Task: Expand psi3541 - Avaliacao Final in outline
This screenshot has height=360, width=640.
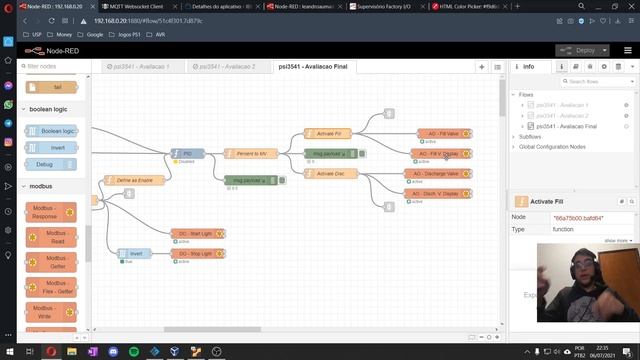Action: click(522, 127)
